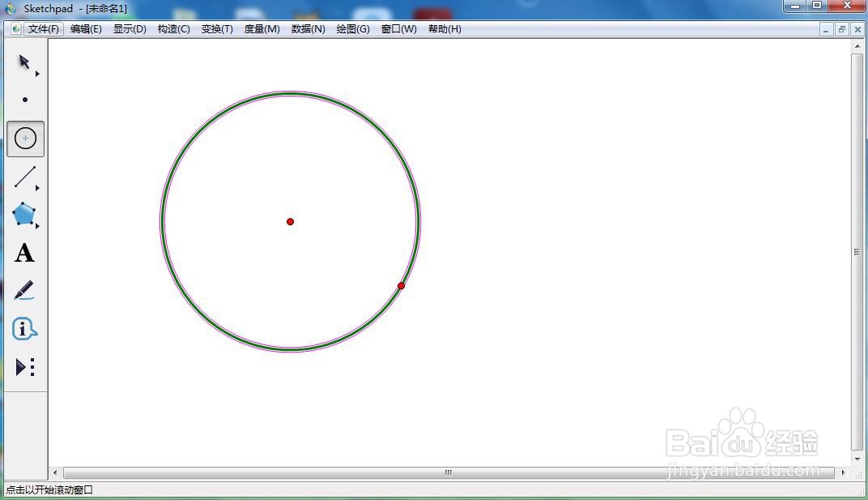The image size is (868, 500).
Task: Click the Sketchpad app icon in title bar
Action: (x=11, y=8)
